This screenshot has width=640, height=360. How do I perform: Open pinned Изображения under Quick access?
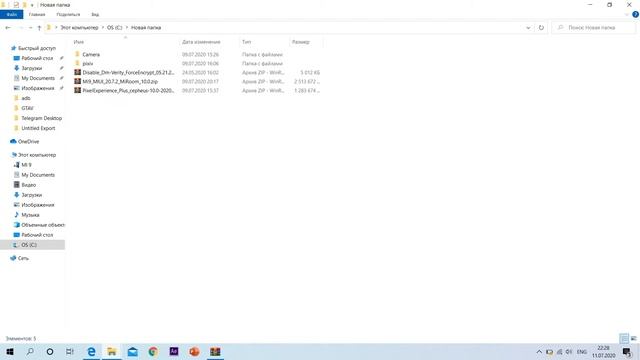click(38, 88)
